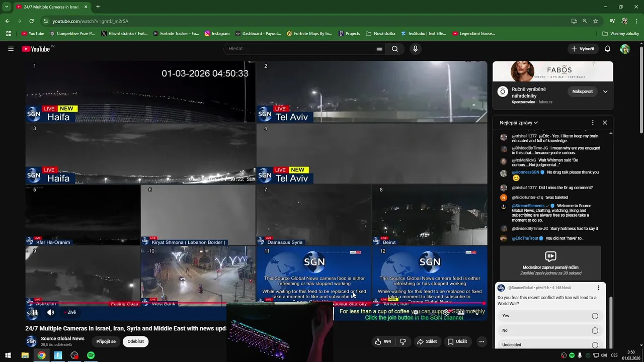Open Spotify from the taskbar

tap(91, 355)
